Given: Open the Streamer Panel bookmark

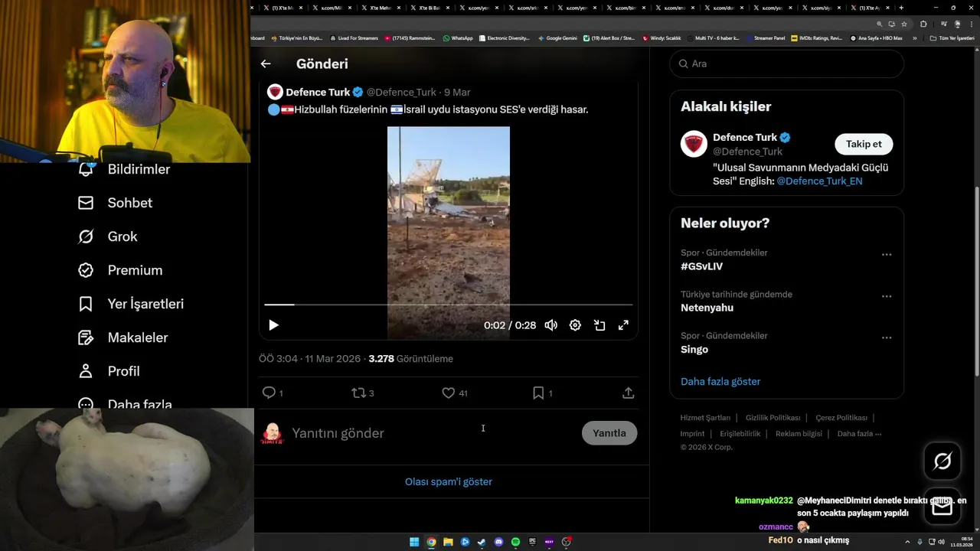Looking at the screenshot, I should point(765,37).
